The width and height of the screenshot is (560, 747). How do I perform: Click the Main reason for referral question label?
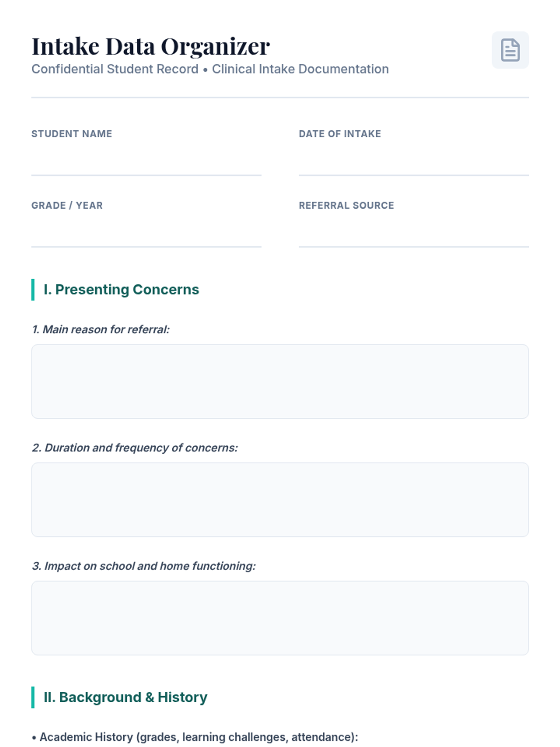pyautogui.click(x=101, y=330)
